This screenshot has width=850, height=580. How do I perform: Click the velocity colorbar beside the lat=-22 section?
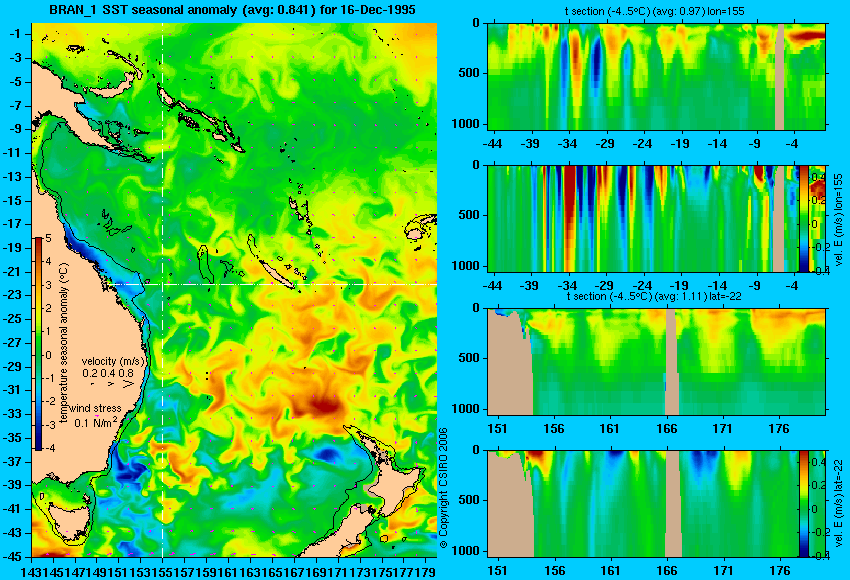coord(804,504)
